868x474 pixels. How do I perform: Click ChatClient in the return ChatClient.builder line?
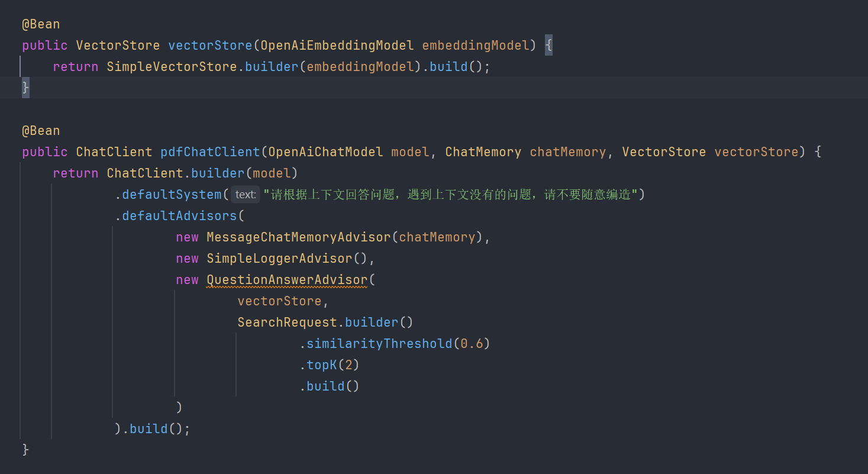(145, 173)
